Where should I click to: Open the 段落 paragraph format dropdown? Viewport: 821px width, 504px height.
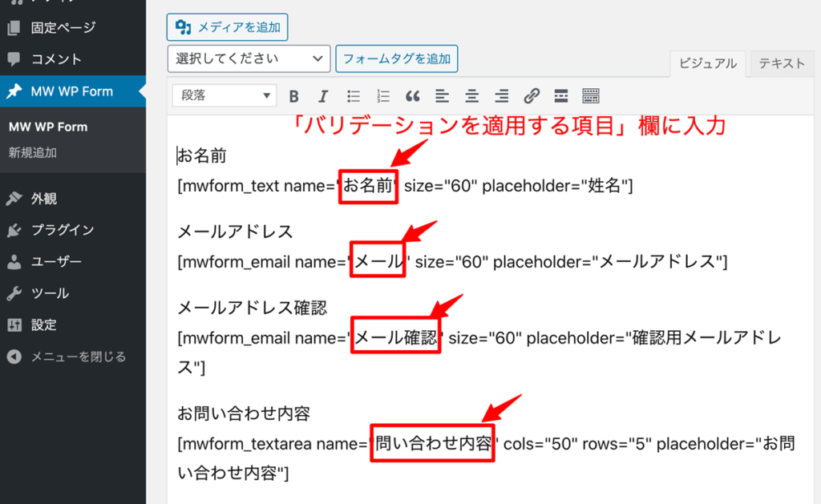(224, 96)
